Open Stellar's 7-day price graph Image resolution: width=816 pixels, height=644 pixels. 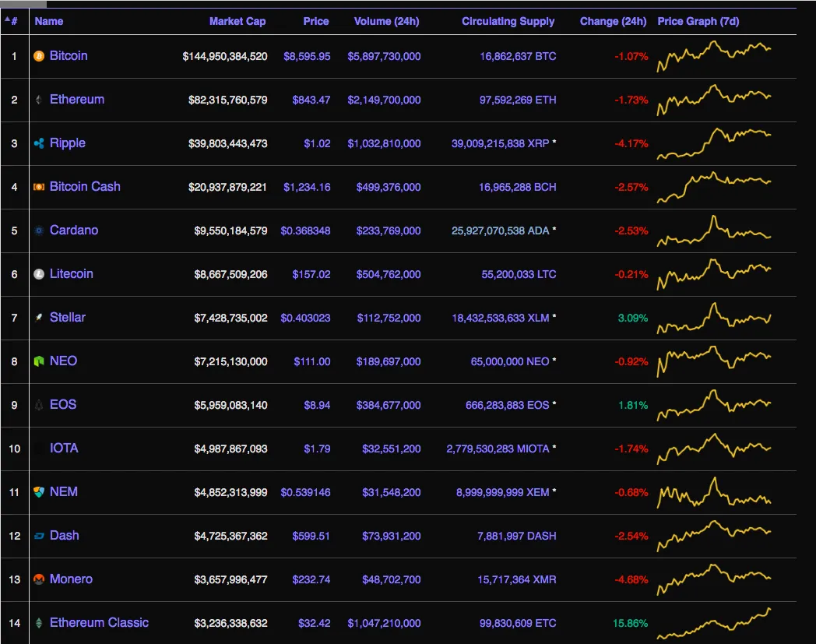click(x=714, y=318)
